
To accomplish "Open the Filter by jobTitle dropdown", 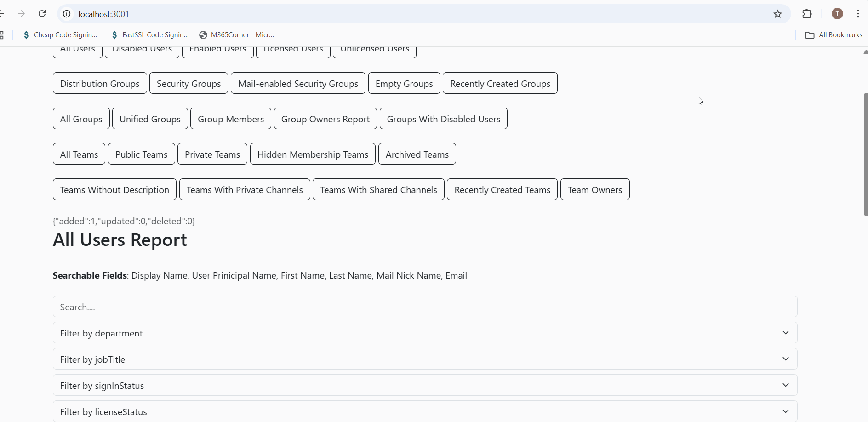I will [x=425, y=359].
